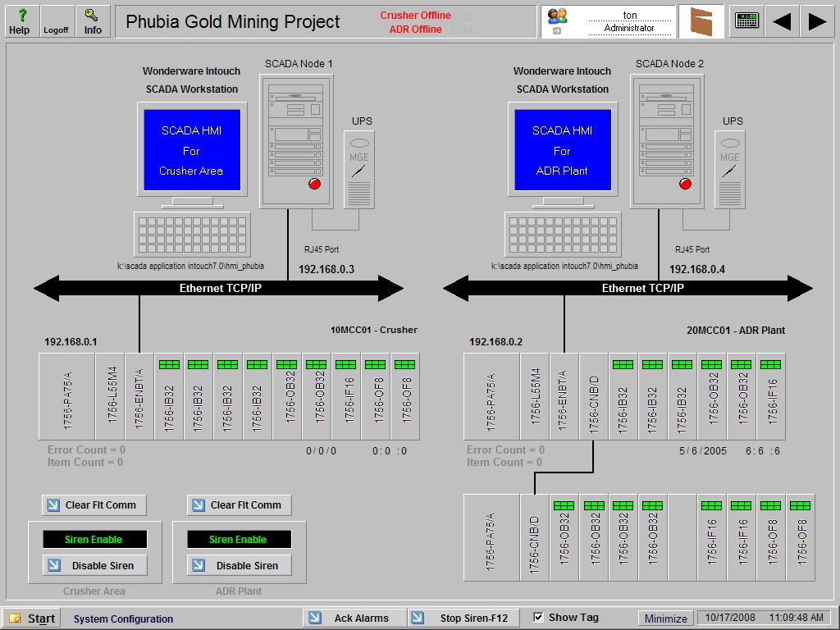
Task: Select the 1756-ENBT/A module in the Crusher rack
Action: click(138, 396)
